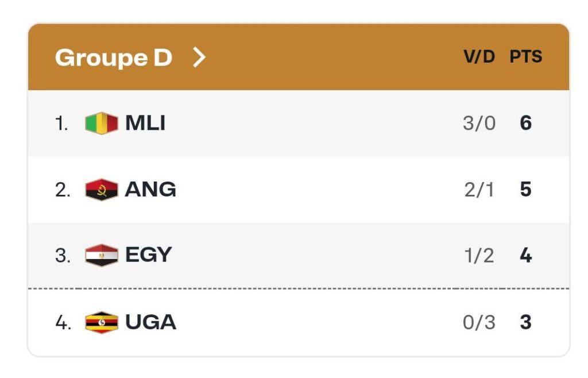Click the Mali flag icon
The width and height of the screenshot is (588, 378).
click(102, 124)
